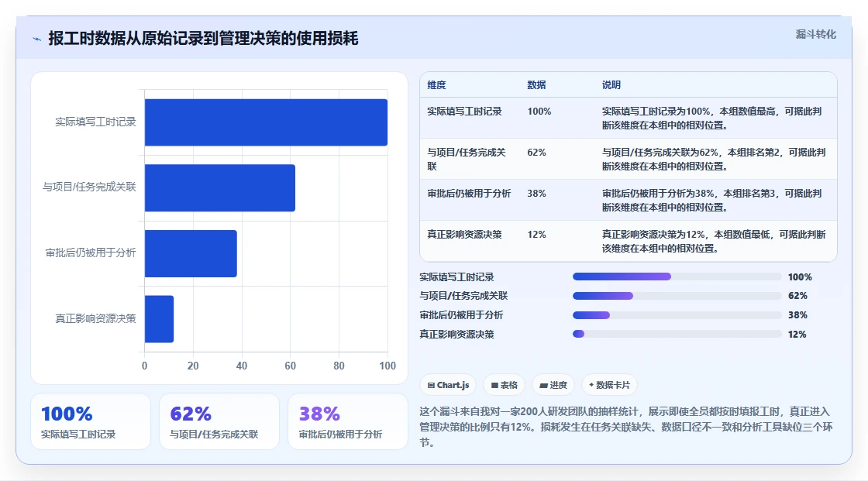Image resolution: width=868 pixels, height=481 pixels.
Task: Click the 100% progress bar for 实际填写工时记录
Action: click(x=677, y=277)
